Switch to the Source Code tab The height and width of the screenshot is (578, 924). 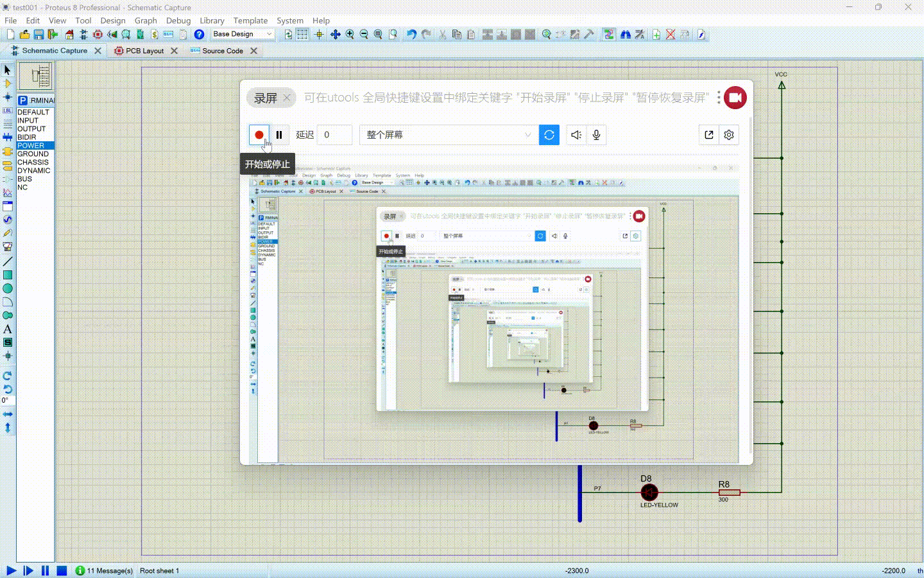coord(222,51)
